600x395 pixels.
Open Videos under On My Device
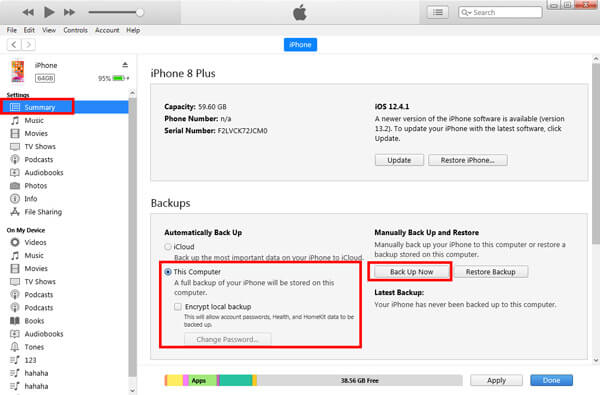tap(35, 242)
